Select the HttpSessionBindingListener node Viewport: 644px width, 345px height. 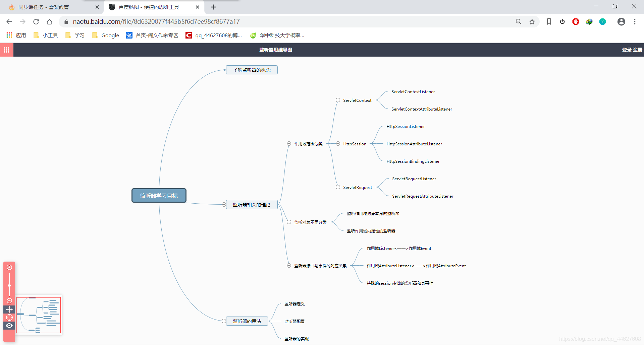[x=413, y=161]
